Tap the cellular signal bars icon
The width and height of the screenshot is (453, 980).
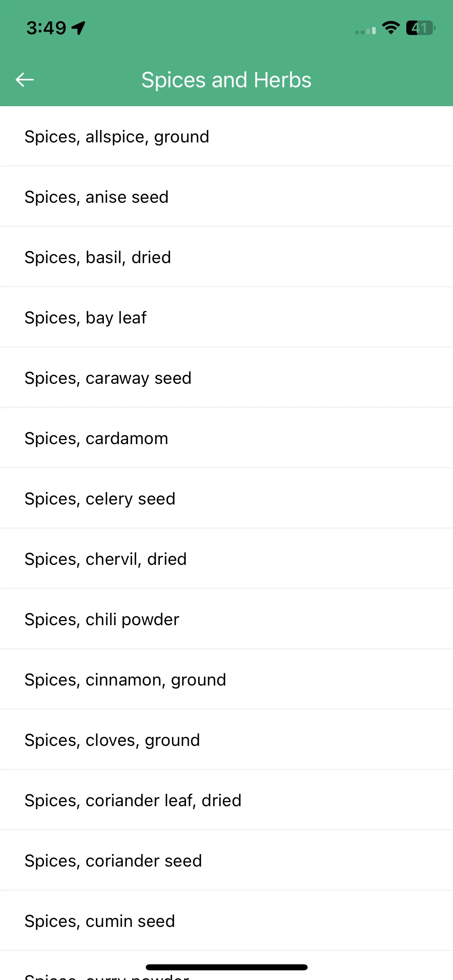point(365,31)
